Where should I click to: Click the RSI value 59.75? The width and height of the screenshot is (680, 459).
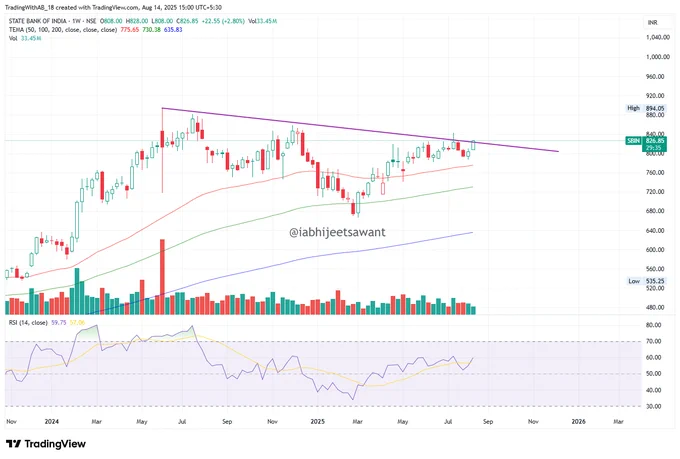pyautogui.click(x=59, y=323)
